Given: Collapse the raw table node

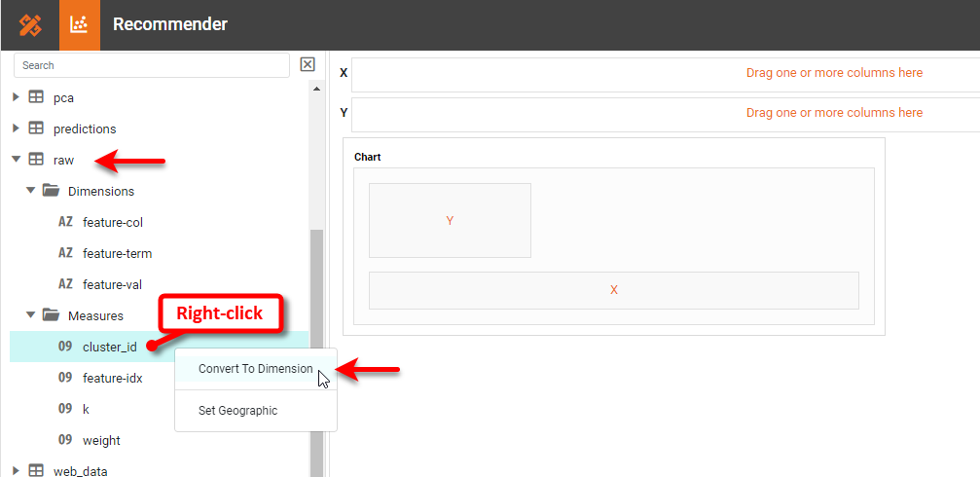Looking at the screenshot, I should click(x=16, y=160).
